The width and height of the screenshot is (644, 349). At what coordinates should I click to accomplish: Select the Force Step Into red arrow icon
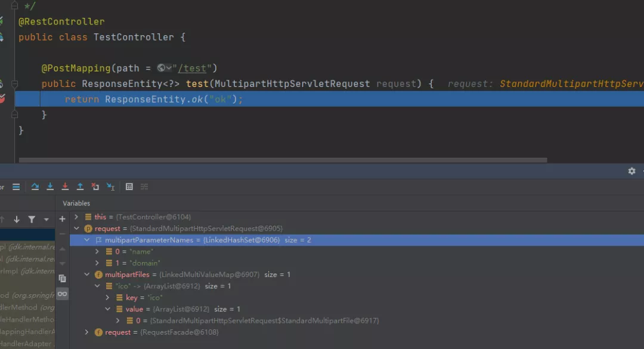[x=66, y=186]
